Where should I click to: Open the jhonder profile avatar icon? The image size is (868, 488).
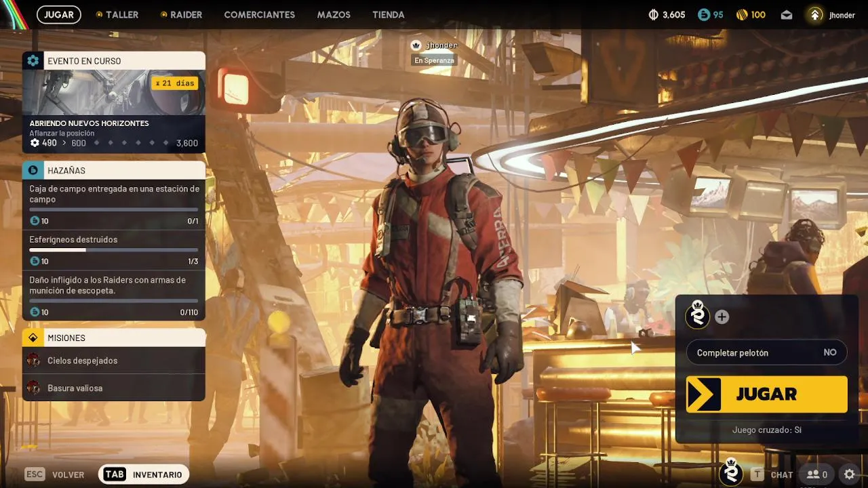point(815,15)
